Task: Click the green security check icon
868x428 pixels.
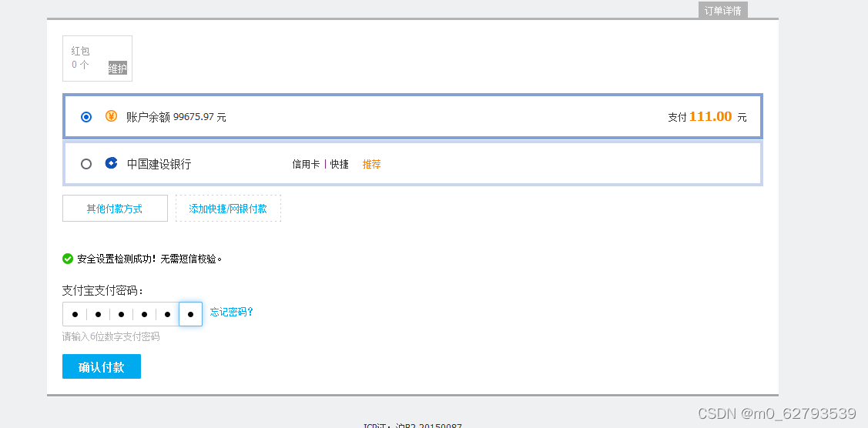Action: coord(68,259)
